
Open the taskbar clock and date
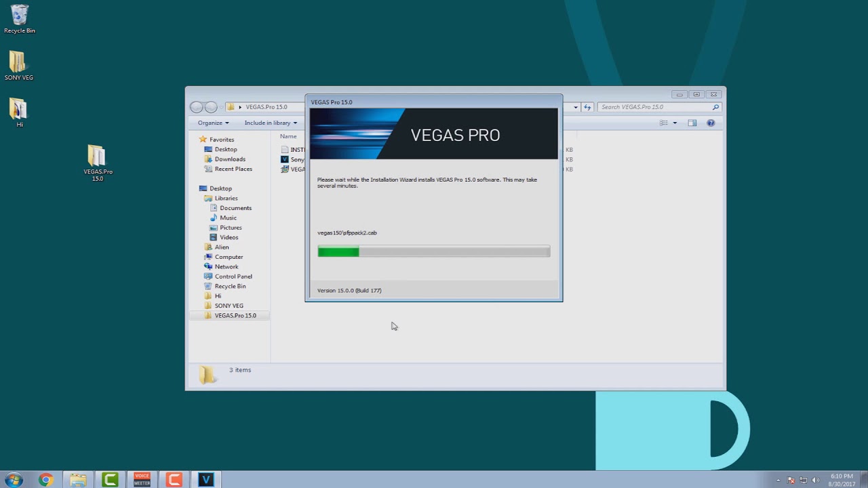pos(841,480)
